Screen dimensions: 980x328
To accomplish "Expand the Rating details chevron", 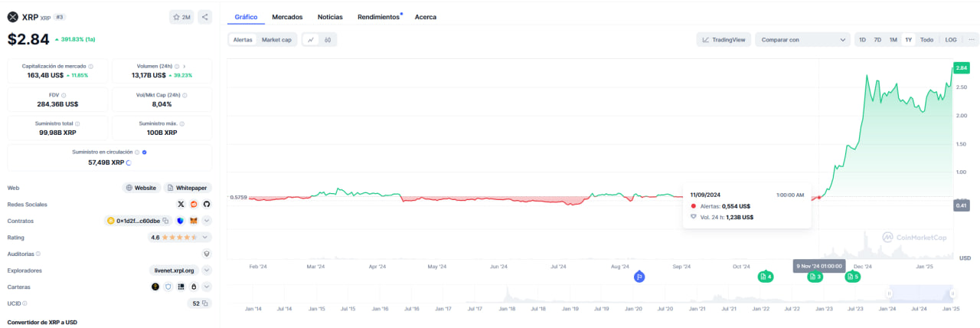I will click(x=207, y=238).
